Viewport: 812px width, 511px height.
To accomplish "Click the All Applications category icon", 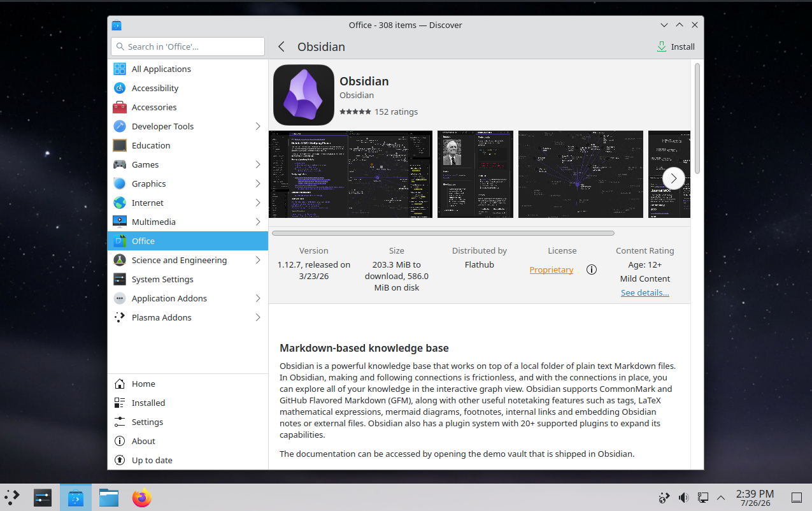I will click(x=120, y=69).
